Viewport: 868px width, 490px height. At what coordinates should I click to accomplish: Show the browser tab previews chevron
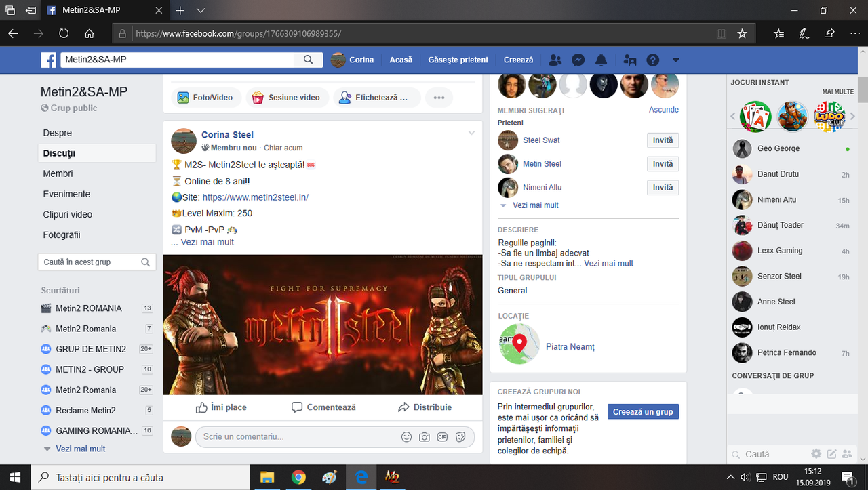pyautogui.click(x=201, y=11)
